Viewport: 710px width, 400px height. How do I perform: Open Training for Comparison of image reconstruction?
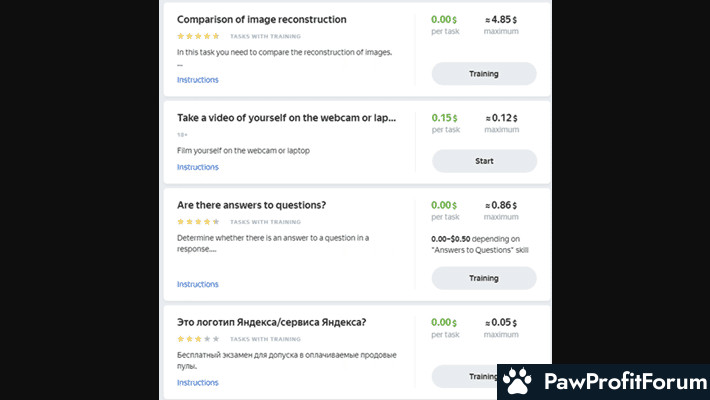pyautogui.click(x=484, y=74)
